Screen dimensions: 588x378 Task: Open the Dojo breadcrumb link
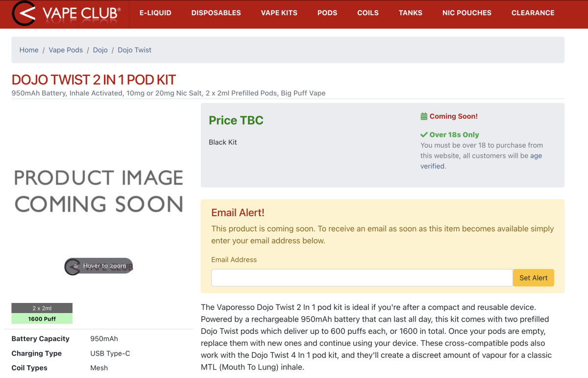click(x=100, y=50)
